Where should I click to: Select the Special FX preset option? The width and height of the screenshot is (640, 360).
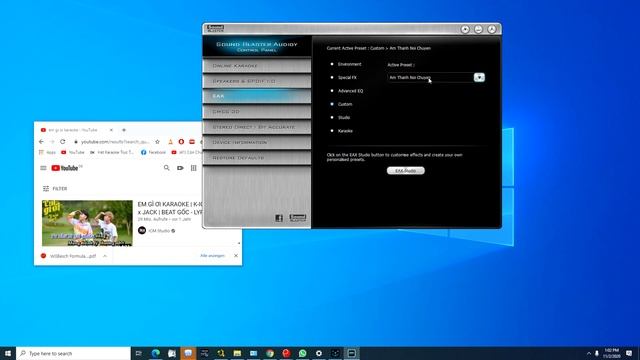click(x=343, y=78)
